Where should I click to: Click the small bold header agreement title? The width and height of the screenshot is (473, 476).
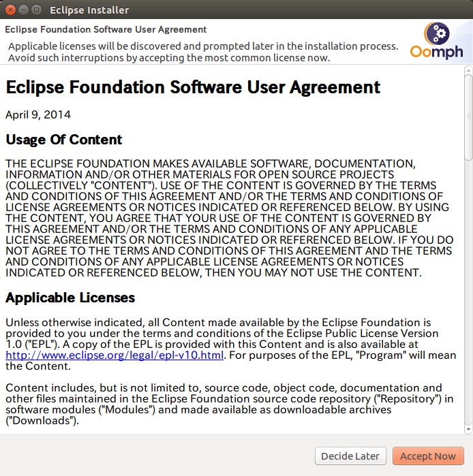click(106, 29)
